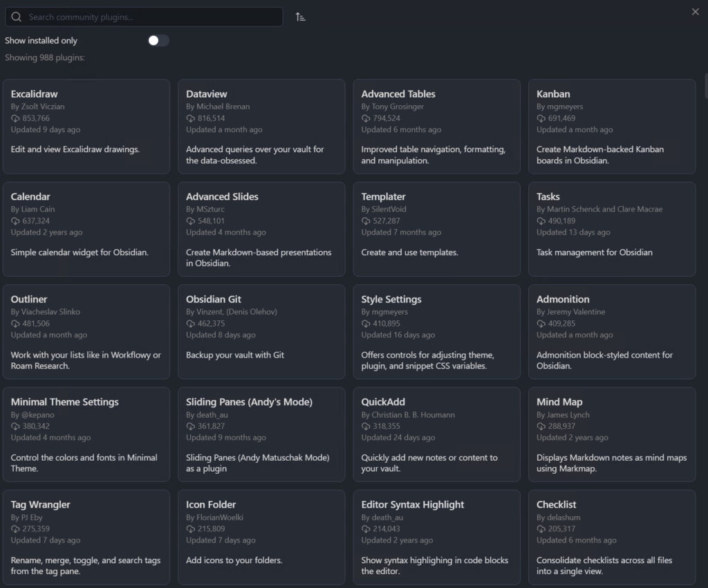Viewport: 708px width, 588px height.
Task: Select the Minimal Theme Settings title
Action: (64, 402)
